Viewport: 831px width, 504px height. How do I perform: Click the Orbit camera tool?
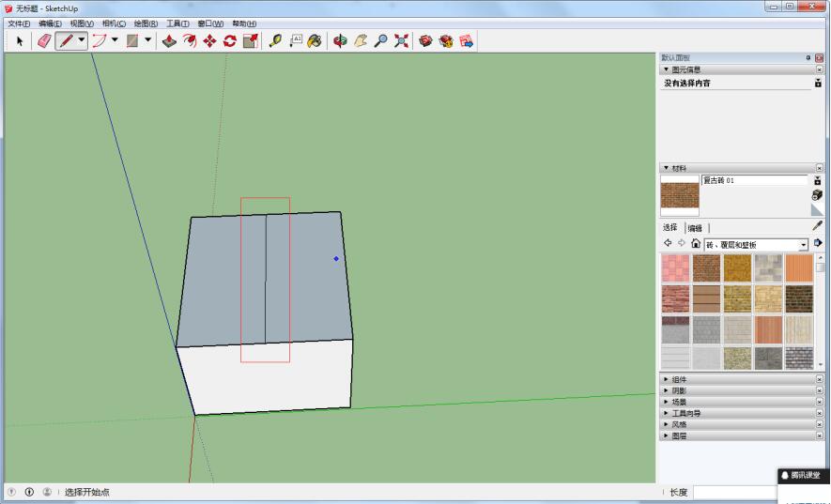click(x=340, y=40)
